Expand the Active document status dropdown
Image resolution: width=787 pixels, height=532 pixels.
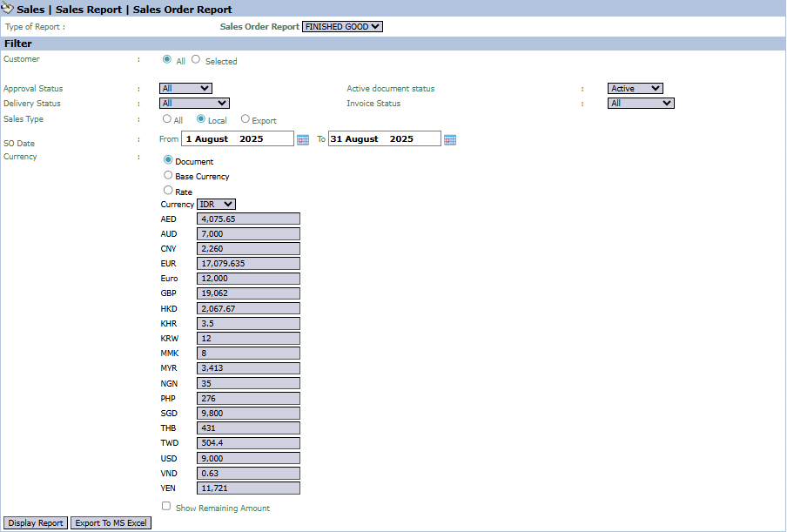tap(635, 88)
